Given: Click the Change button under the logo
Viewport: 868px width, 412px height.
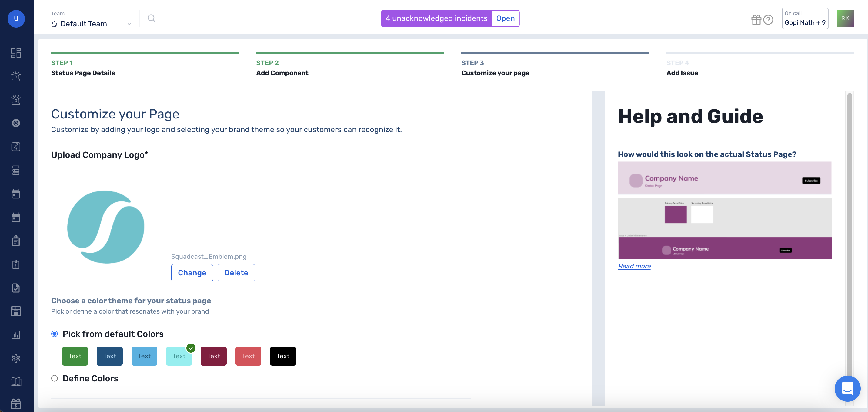Looking at the screenshot, I should [x=192, y=273].
